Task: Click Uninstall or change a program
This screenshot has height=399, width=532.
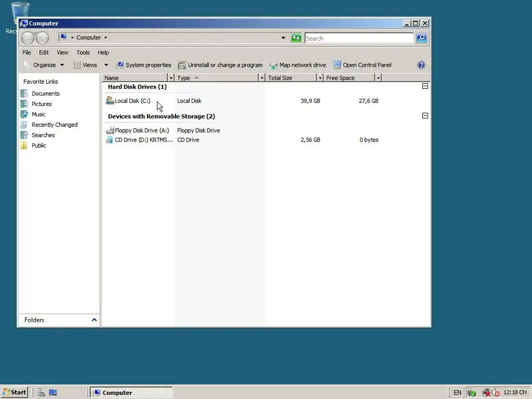Action: click(220, 65)
